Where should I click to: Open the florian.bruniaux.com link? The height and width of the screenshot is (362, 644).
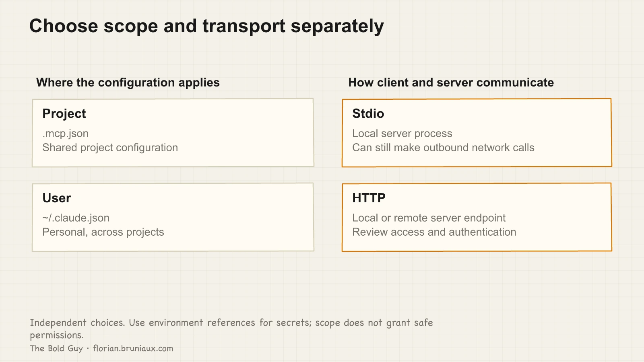(x=133, y=348)
